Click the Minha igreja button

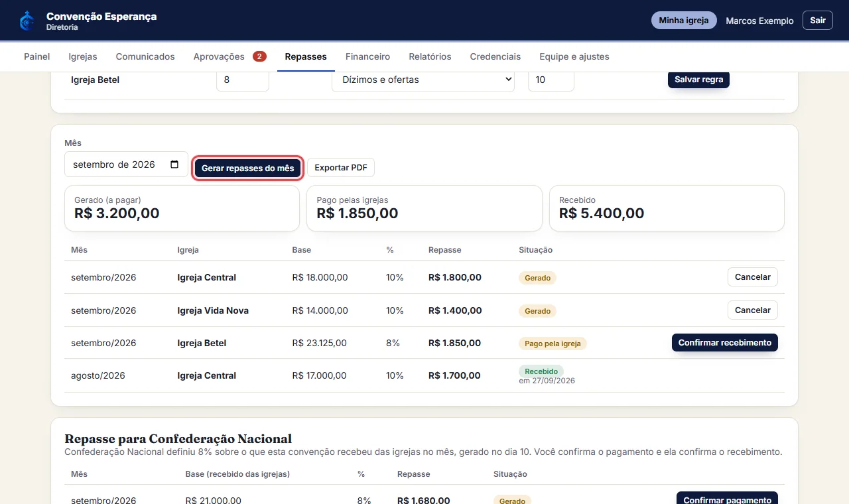(x=684, y=21)
